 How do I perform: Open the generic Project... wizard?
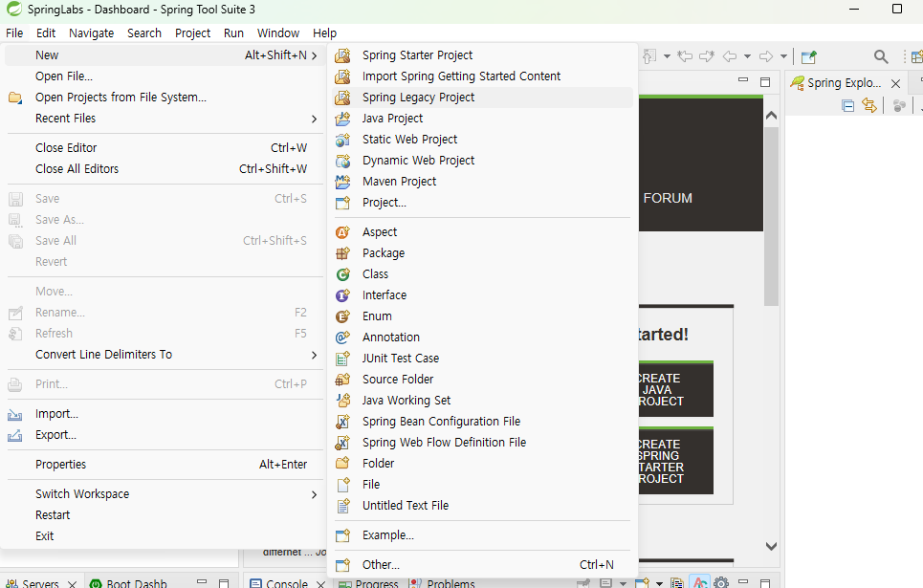coord(482,203)
